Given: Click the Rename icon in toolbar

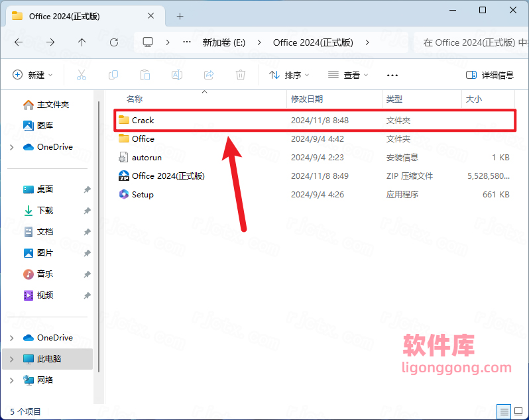Looking at the screenshot, I should click(177, 75).
